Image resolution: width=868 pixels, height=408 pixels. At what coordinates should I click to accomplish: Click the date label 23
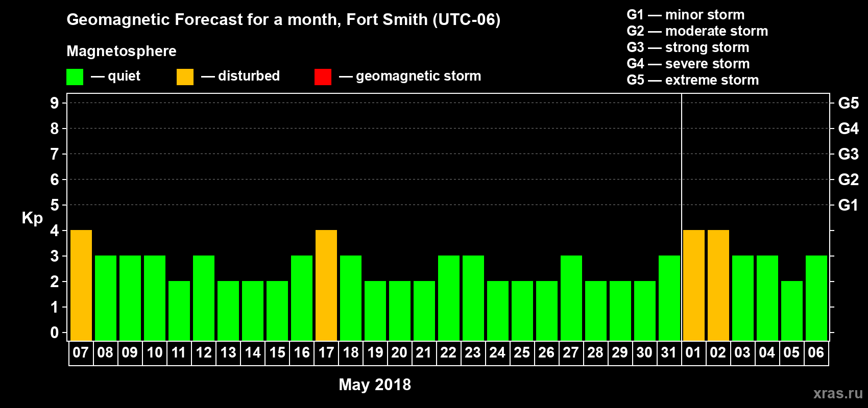(473, 353)
